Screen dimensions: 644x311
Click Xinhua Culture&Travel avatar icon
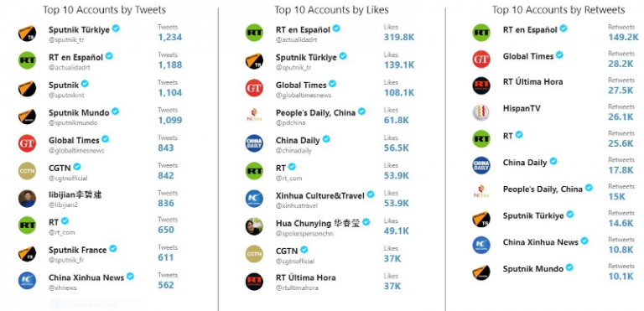[254, 199]
